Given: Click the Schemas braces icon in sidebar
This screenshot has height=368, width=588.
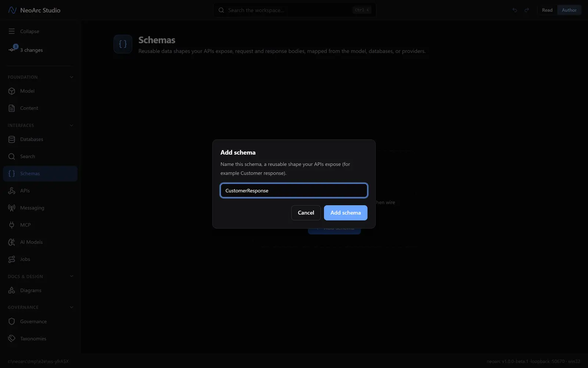Looking at the screenshot, I should pyautogui.click(x=12, y=174).
